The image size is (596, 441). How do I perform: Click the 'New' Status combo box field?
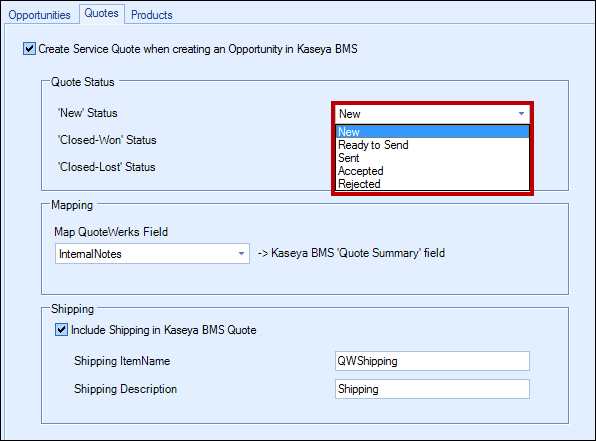click(432, 114)
